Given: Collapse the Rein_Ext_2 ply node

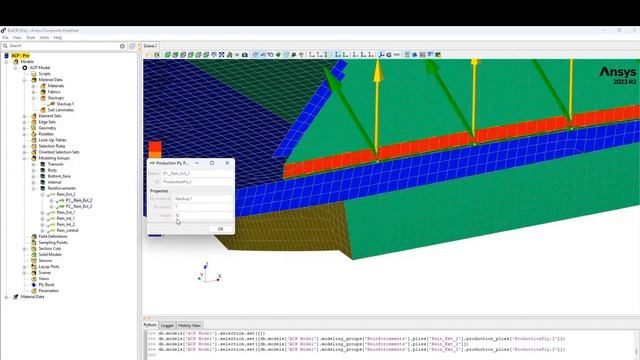Looking at the screenshot, I should [x=42, y=194].
